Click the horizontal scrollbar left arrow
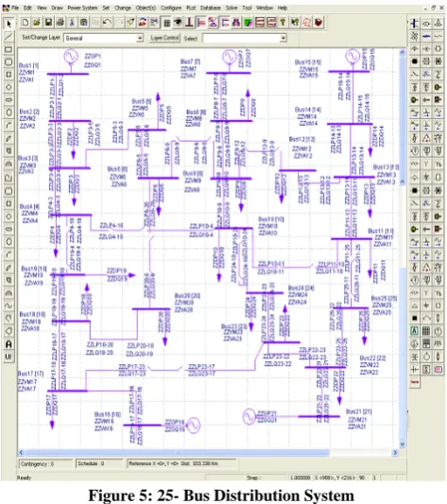 [21, 452]
